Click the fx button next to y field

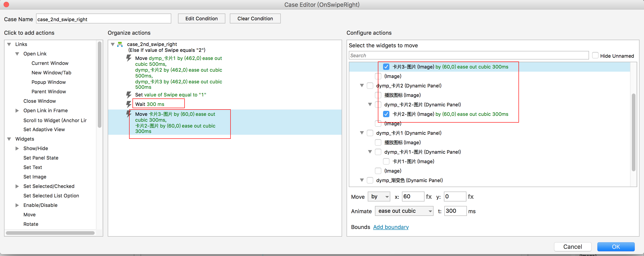[470, 197]
